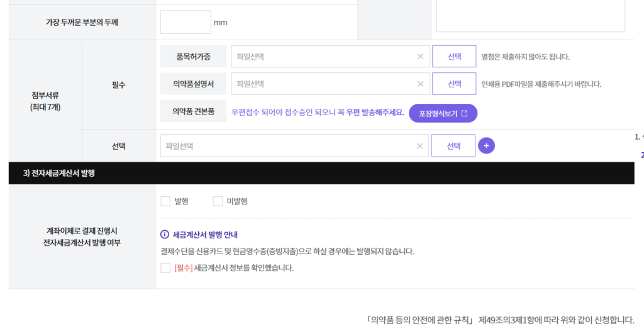Check the 발행 checkbox
Image resolution: width=644 pixels, height=329 pixels.
click(166, 201)
